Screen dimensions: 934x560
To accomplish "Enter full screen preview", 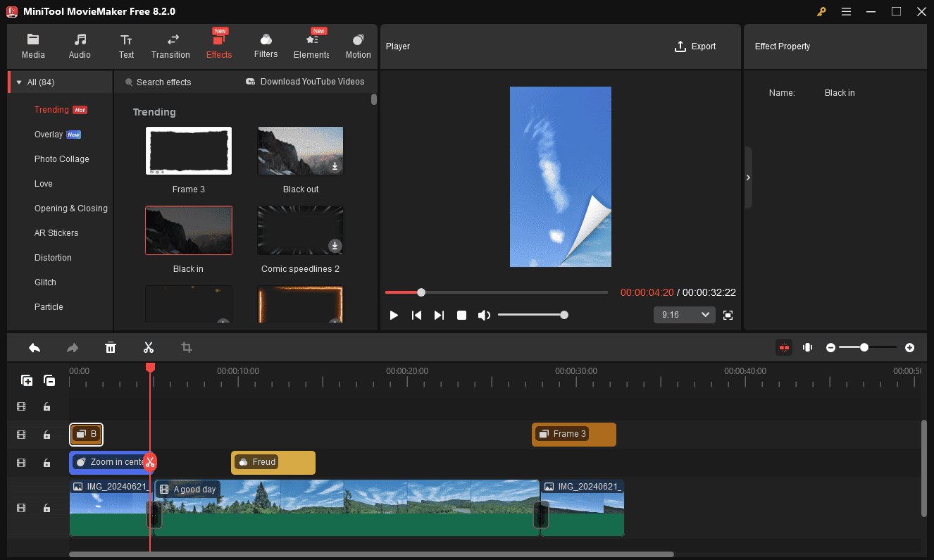I will point(728,315).
